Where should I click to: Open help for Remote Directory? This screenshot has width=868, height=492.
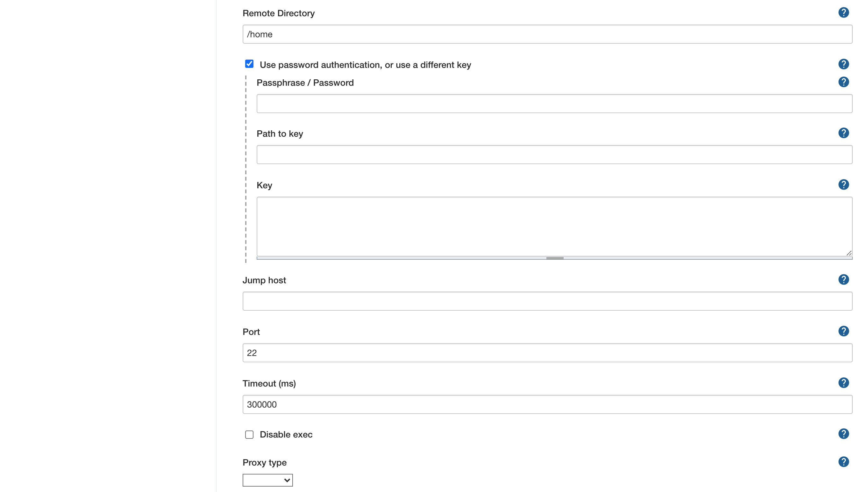click(843, 12)
